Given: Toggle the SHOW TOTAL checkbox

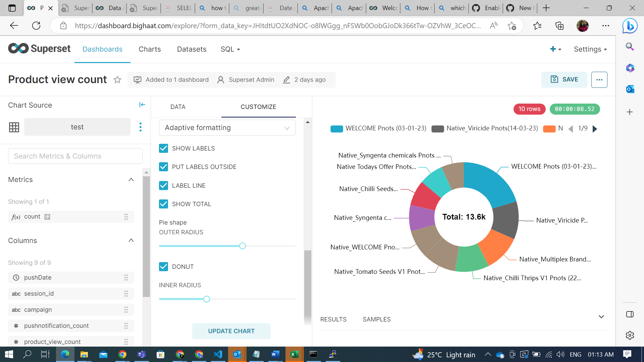Looking at the screenshot, I should 163,204.
